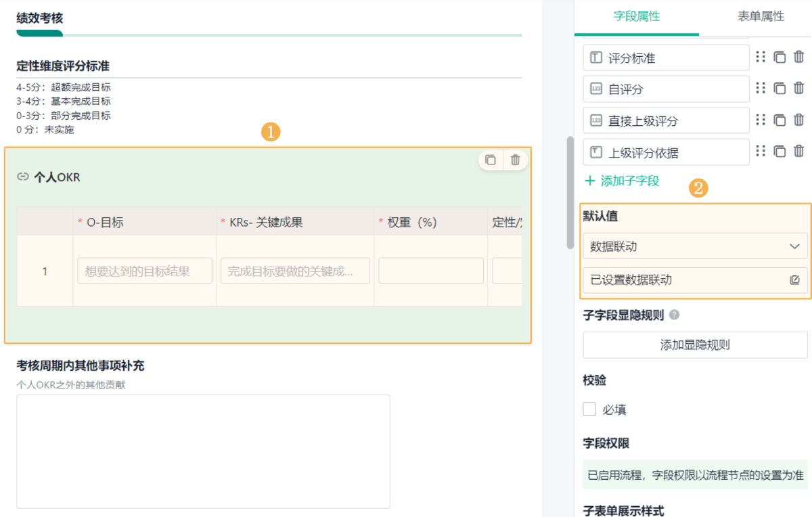
Task: Click 添加子字段 link
Action: [x=622, y=181]
